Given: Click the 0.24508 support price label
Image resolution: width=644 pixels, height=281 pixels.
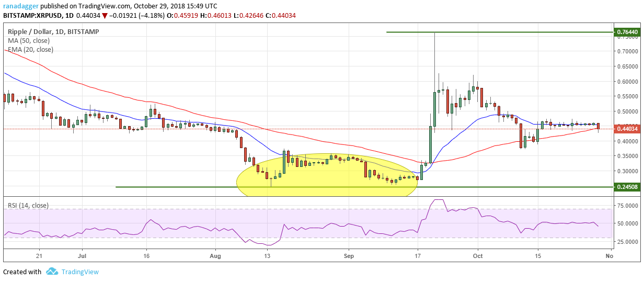Looking at the screenshot, I should (x=627, y=187).
